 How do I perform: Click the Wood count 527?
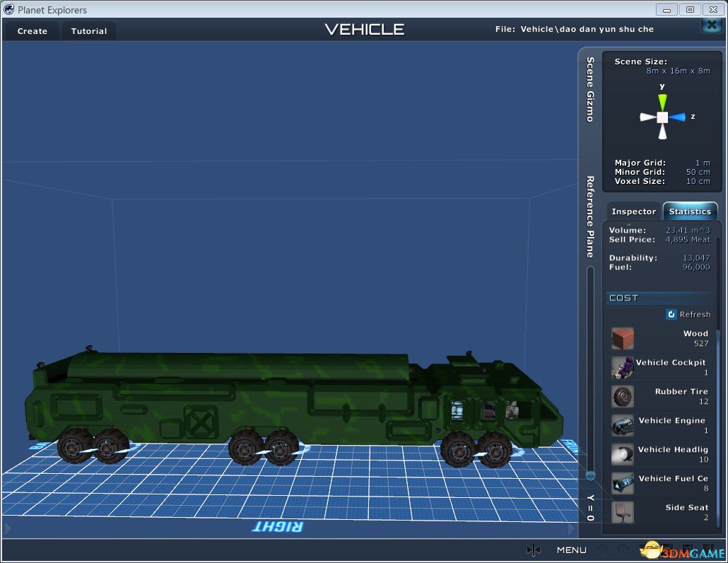tap(701, 344)
